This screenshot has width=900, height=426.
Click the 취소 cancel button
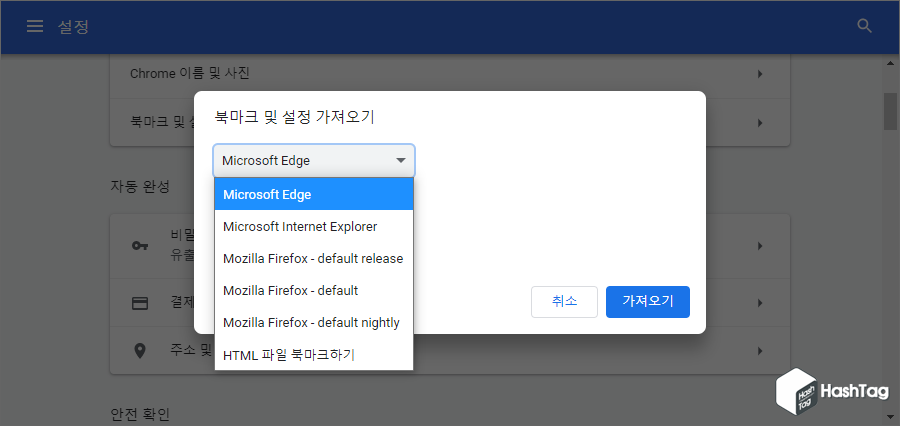tap(564, 301)
